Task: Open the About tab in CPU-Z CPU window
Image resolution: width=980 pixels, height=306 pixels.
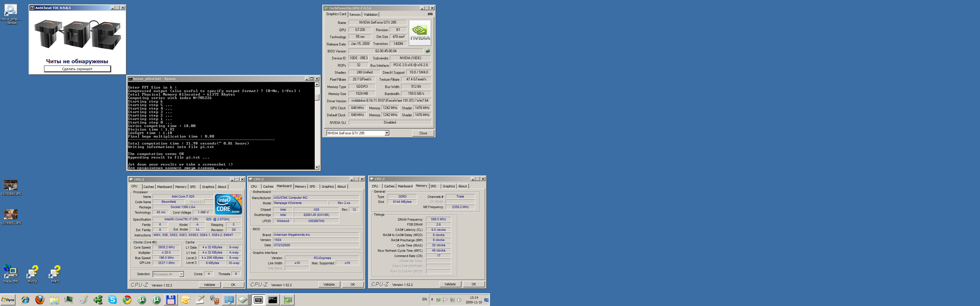Action: pyautogui.click(x=222, y=187)
